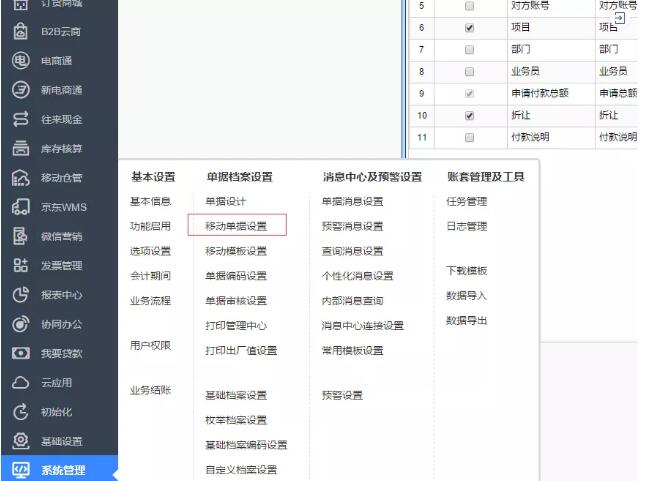Click the 折让 name cell in row 10

pyautogui.click(x=551, y=116)
